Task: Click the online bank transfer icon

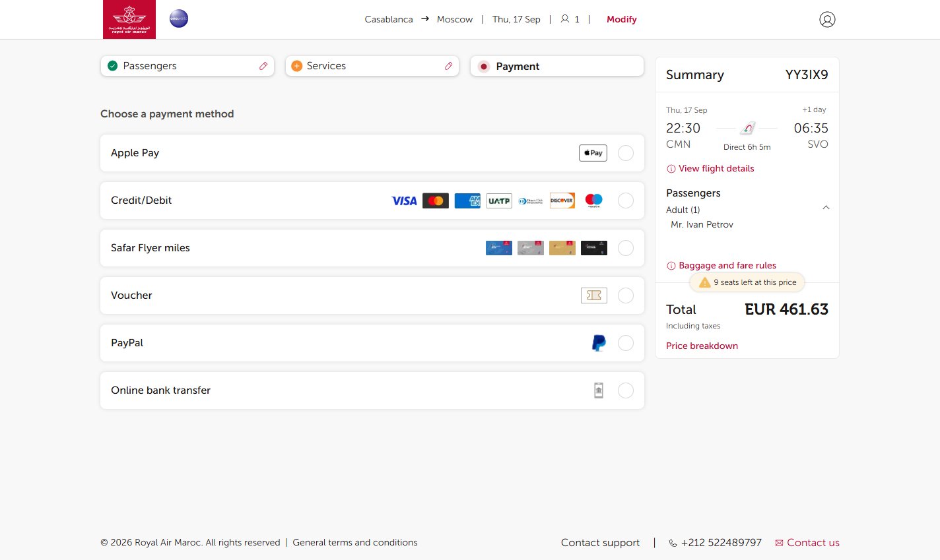Action: click(599, 390)
